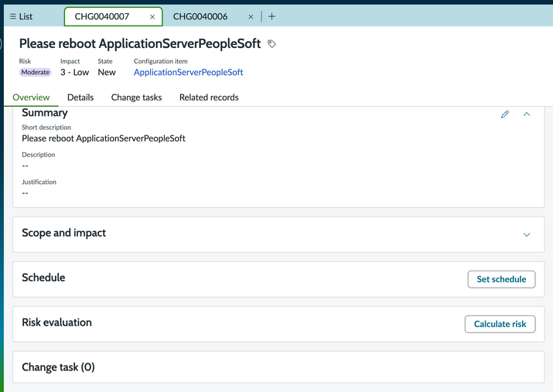Open the Details tab
This screenshot has width=553, height=392.
click(x=80, y=97)
